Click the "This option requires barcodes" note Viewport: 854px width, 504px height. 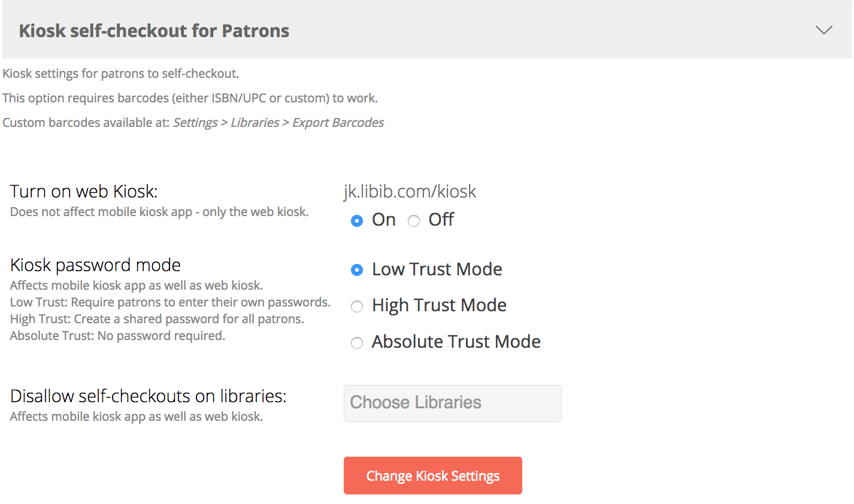(190, 98)
